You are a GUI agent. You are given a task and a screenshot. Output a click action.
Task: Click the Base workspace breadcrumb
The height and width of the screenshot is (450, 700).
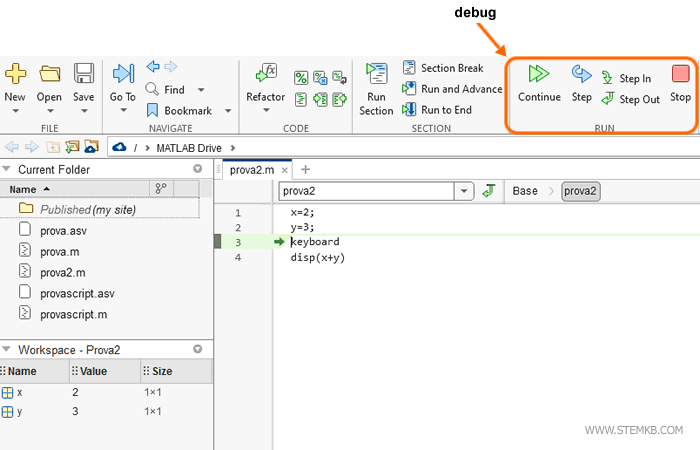pos(524,191)
